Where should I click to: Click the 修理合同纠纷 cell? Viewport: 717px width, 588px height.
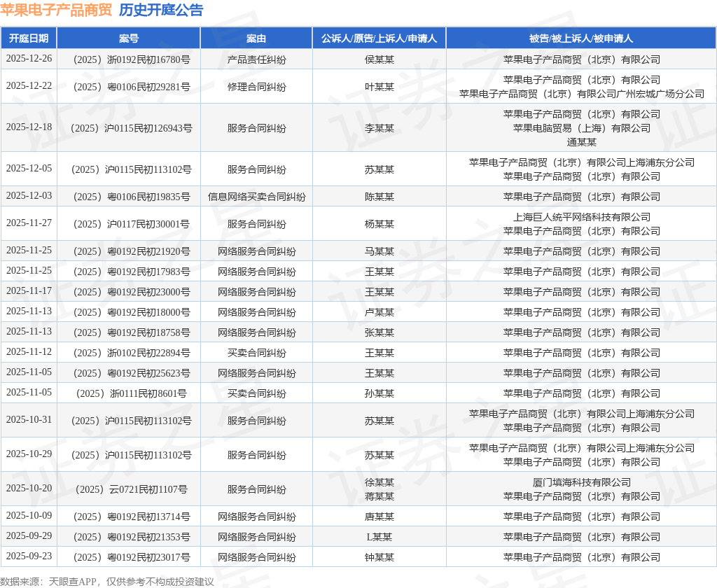tap(256, 87)
